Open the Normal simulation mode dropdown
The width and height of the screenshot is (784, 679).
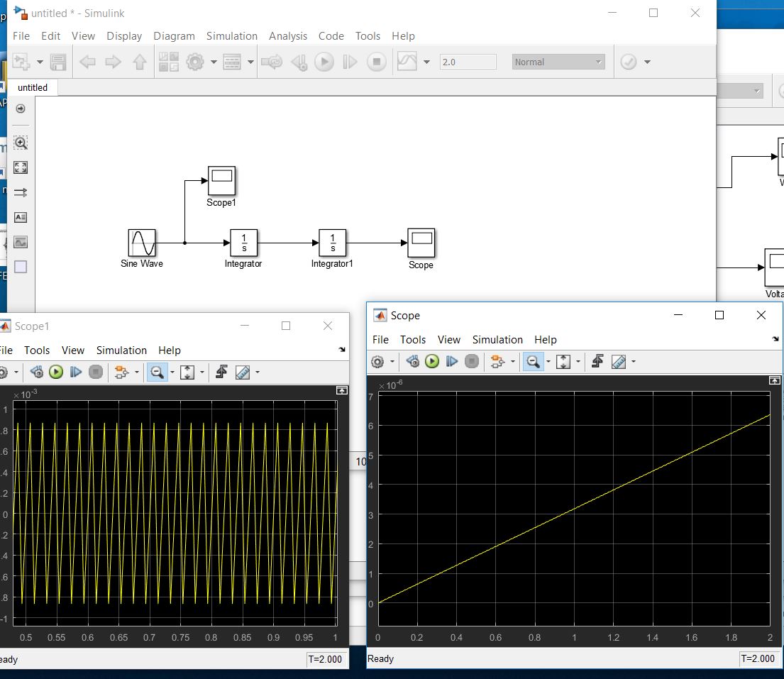[x=558, y=62]
